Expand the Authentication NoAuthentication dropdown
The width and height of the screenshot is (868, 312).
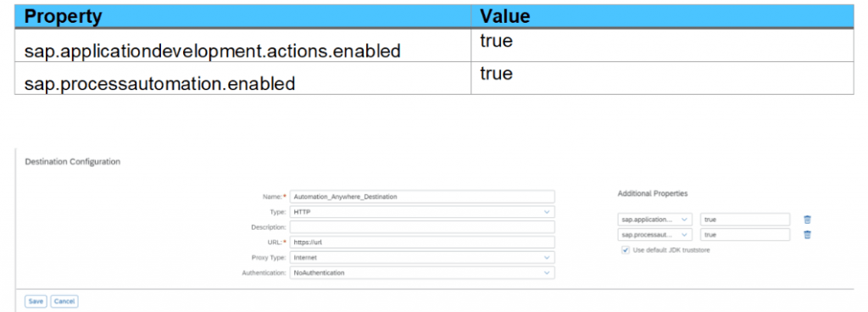[x=422, y=273]
